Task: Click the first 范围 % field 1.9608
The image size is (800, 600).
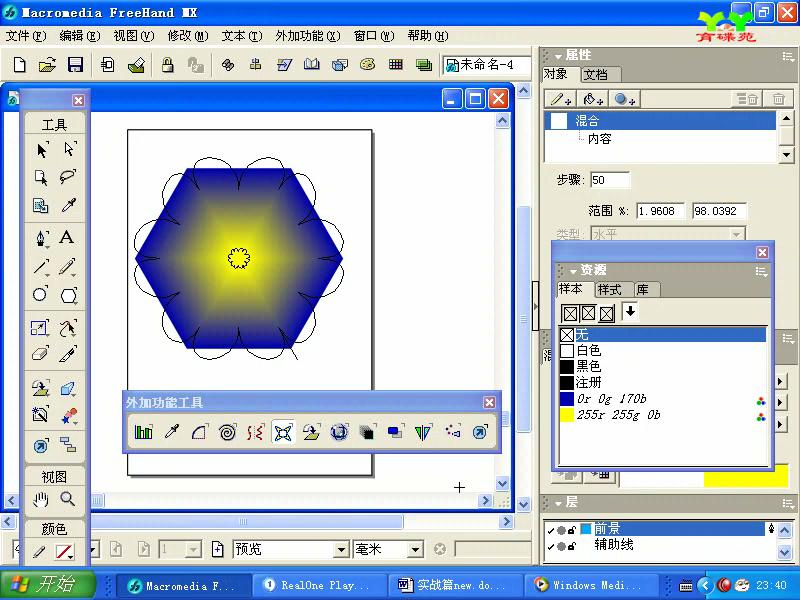Action: pos(660,211)
